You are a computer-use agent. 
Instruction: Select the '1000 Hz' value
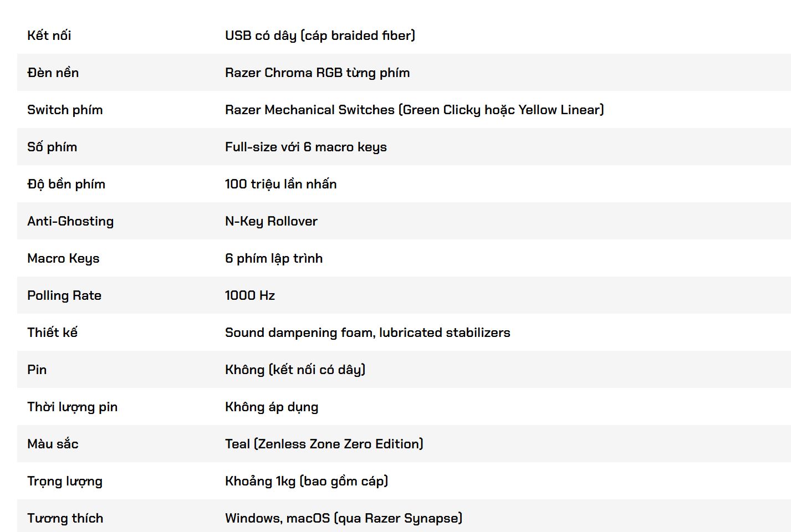coord(250,295)
